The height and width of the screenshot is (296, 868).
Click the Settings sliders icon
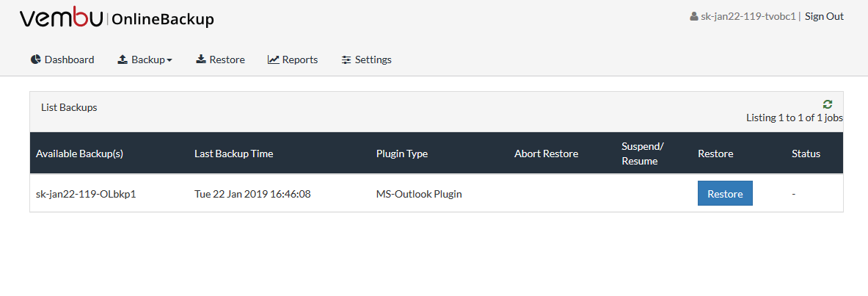click(x=346, y=59)
